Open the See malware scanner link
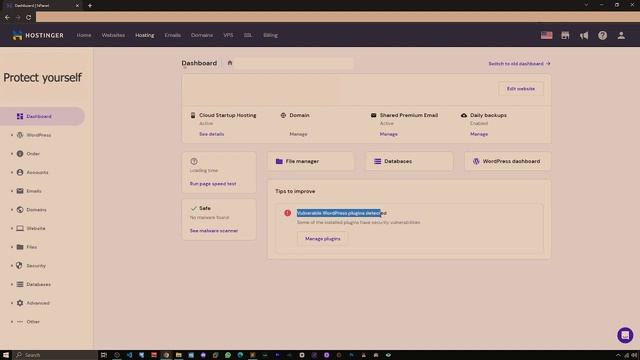This screenshot has width=640, height=360. tap(214, 231)
